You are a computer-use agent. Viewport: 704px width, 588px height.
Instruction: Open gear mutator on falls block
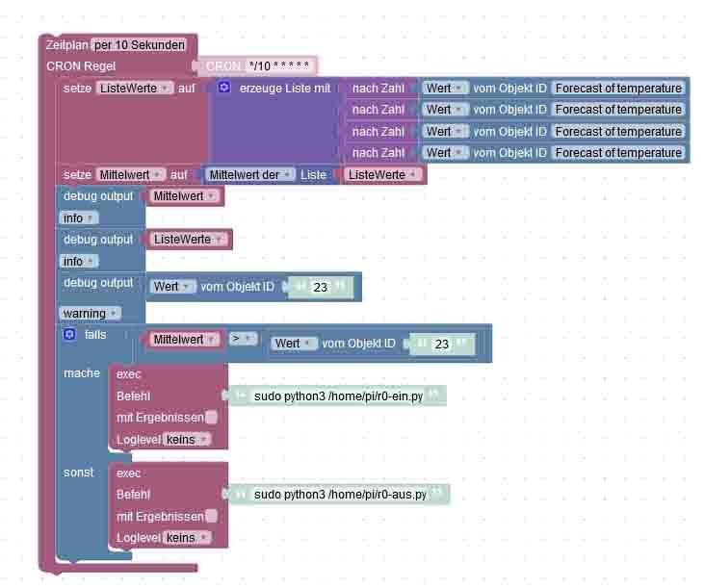coord(69,334)
